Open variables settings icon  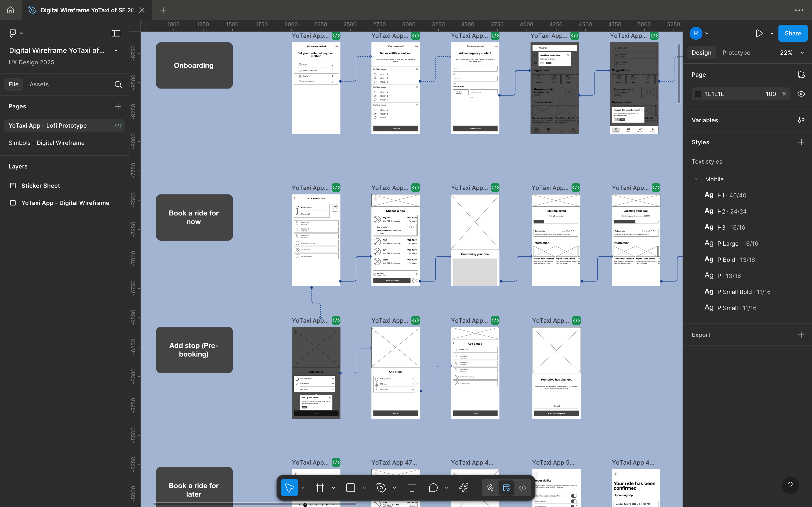coord(801,120)
